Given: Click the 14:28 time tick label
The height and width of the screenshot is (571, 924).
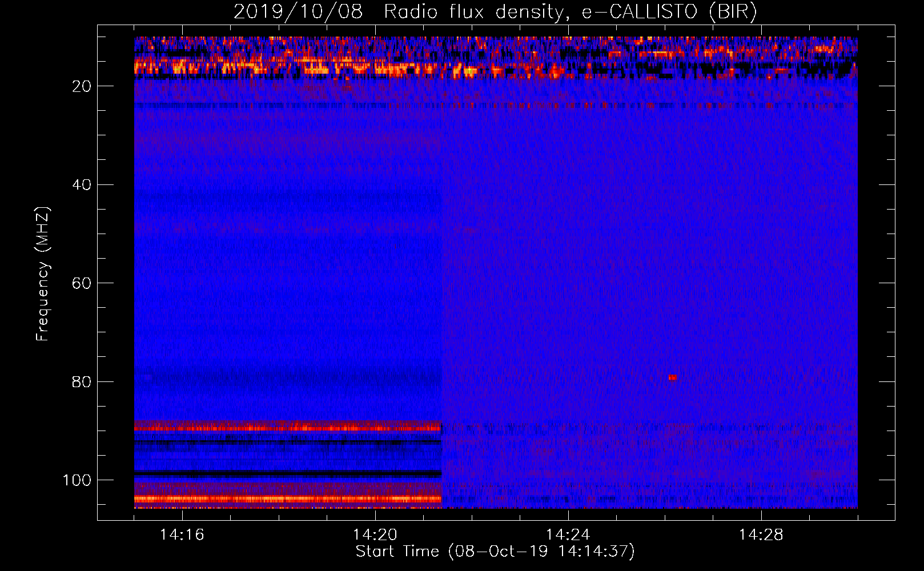Looking at the screenshot, I should click(761, 535).
